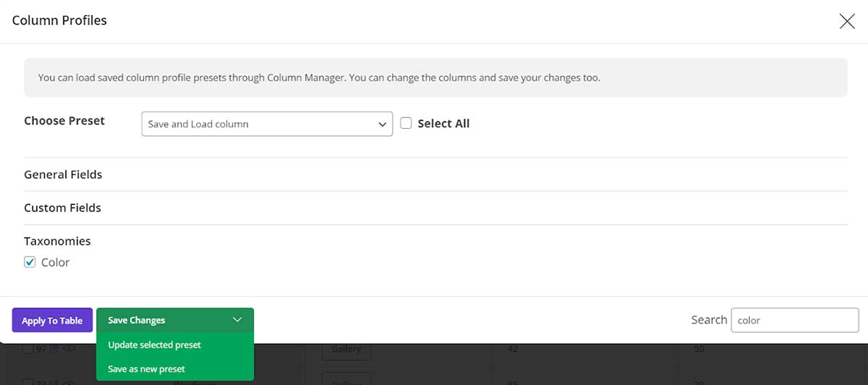Expand the Custom Fields section
This screenshot has width=868, height=385.
coord(62,208)
